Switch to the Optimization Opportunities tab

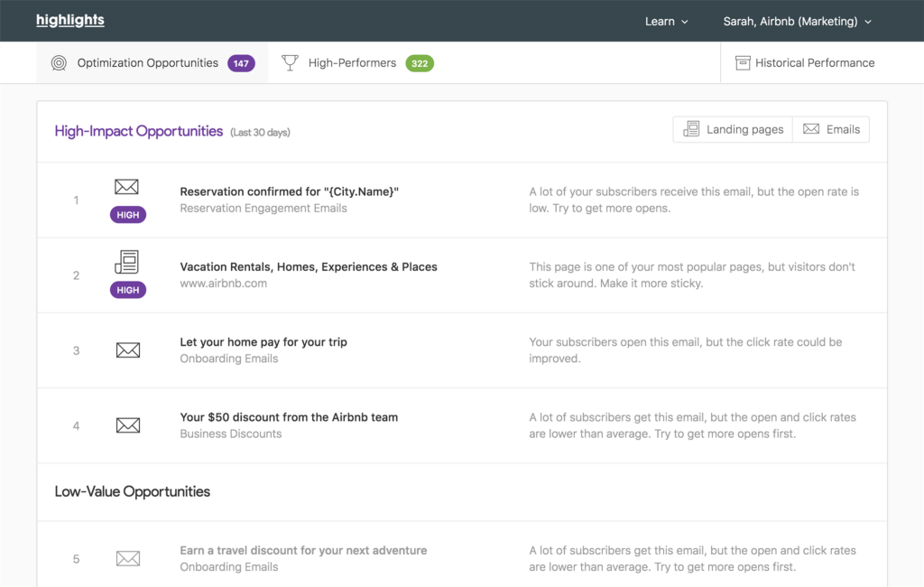(147, 63)
